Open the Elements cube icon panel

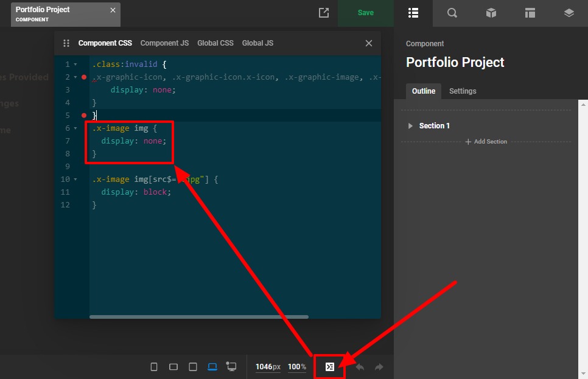click(x=491, y=13)
